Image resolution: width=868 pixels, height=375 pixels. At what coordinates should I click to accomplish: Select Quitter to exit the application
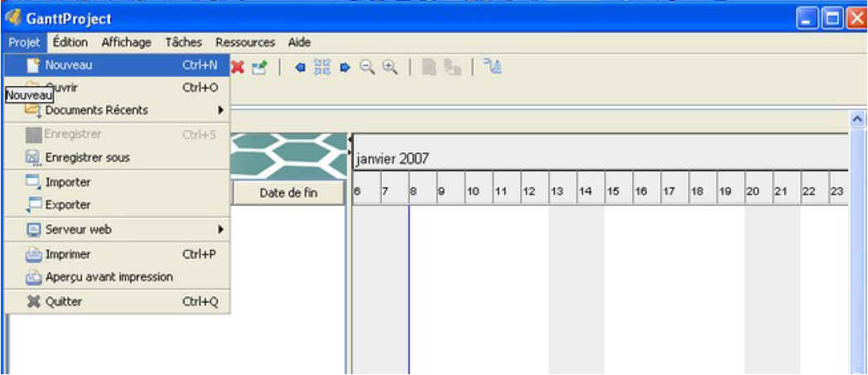117,302
